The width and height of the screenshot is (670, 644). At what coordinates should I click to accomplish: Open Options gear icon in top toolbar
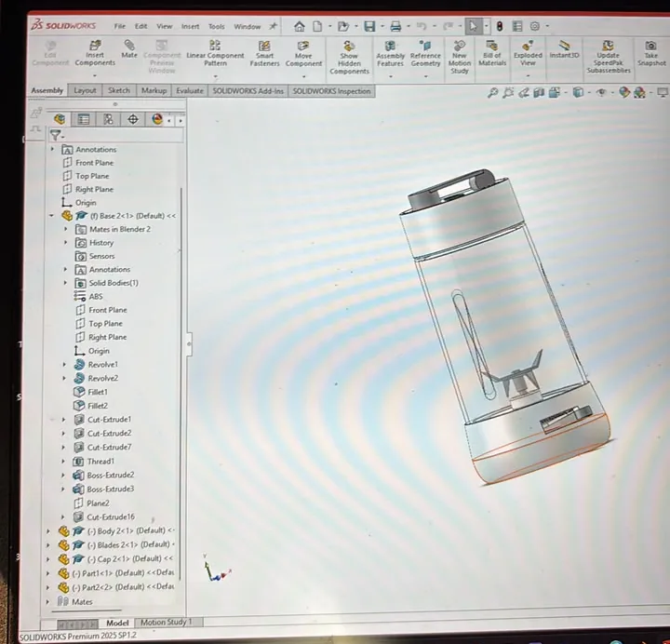534,26
